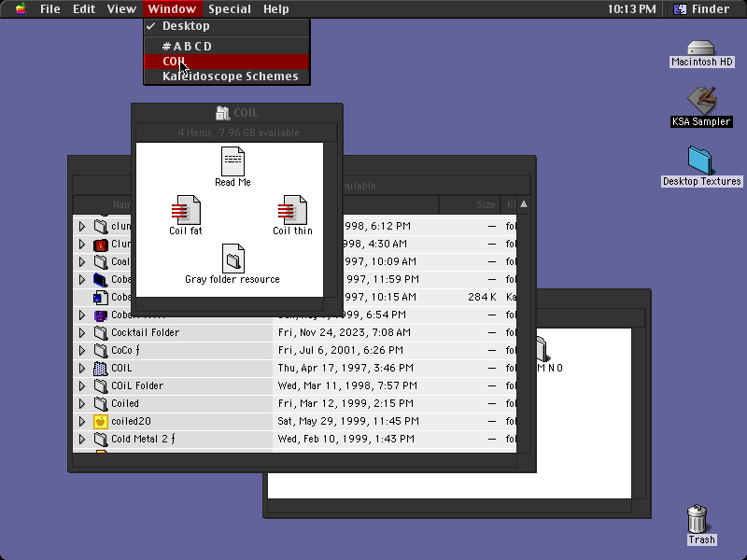
Task: Expand the COIL folder row
Action: [x=82, y=368]
